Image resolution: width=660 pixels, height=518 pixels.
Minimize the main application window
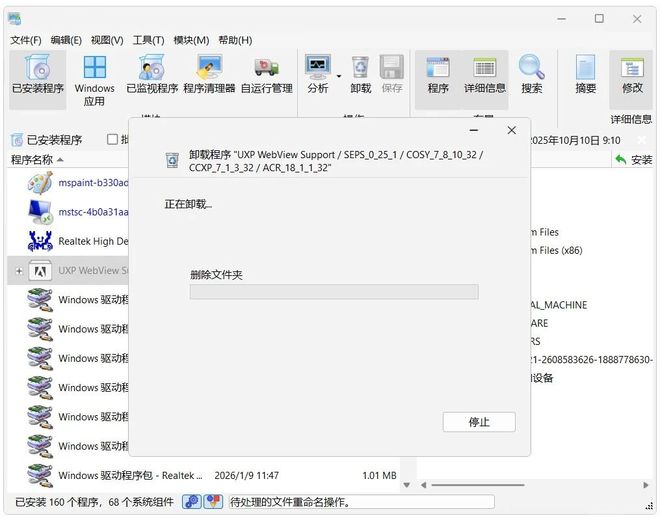pos(562,19)
